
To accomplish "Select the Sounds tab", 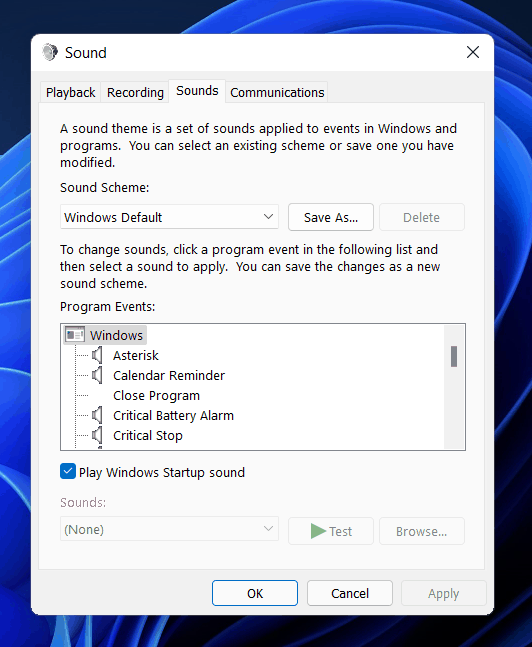I will point(197,91).
